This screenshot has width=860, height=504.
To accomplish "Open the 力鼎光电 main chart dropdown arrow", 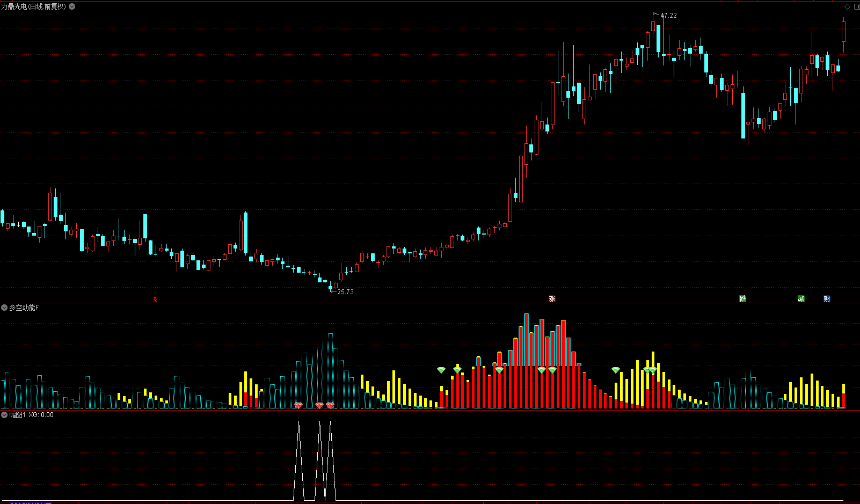I will [72, 6].
